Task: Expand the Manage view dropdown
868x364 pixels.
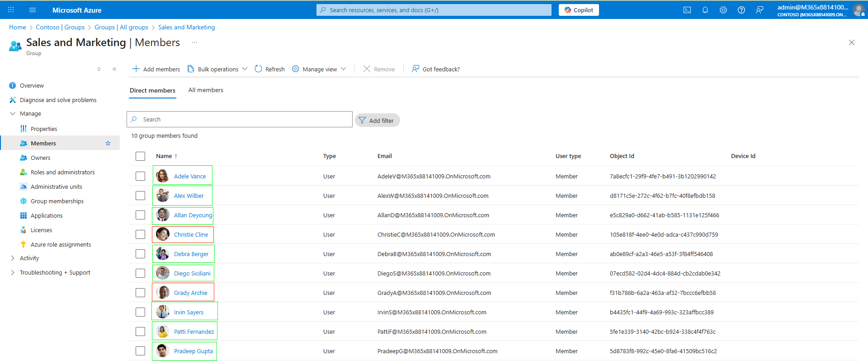Action: [319, 69]
